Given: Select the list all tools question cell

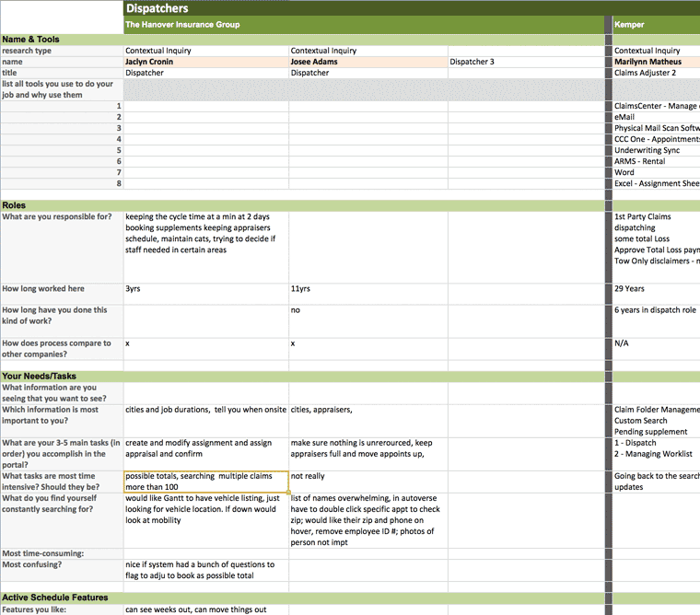Looking at the screenshot, I should pos(62,89).
